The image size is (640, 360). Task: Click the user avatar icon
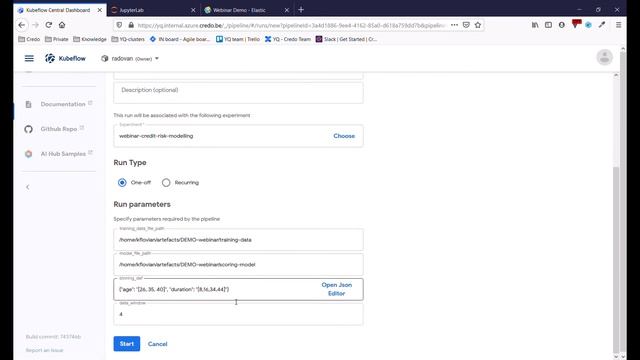click(x=604, y=57)
